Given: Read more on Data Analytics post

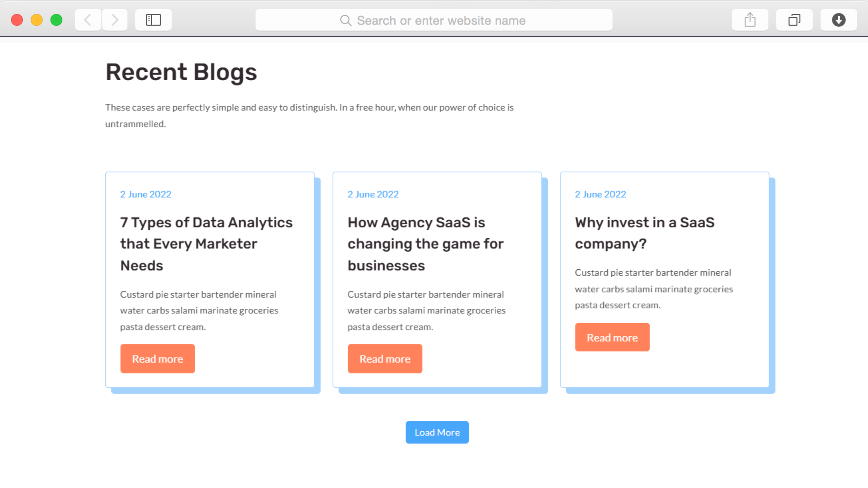Looking at the screenshot, I should pyautogui.click(x=157, y=359).
